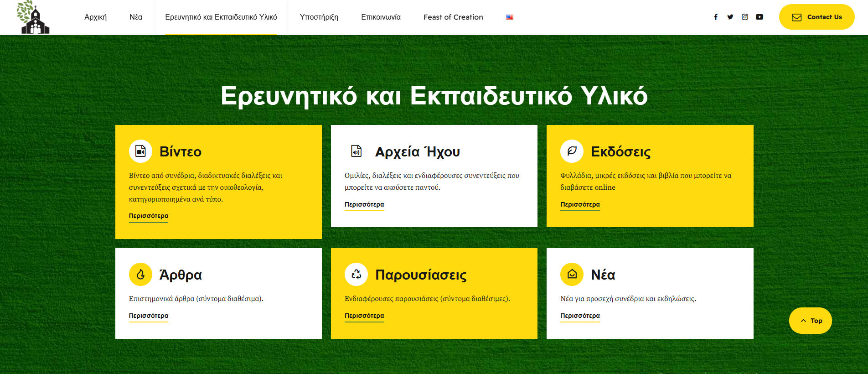Open the Twitter social icon
This screenshot has width=868, height=374.
click(x=730, y=17)
